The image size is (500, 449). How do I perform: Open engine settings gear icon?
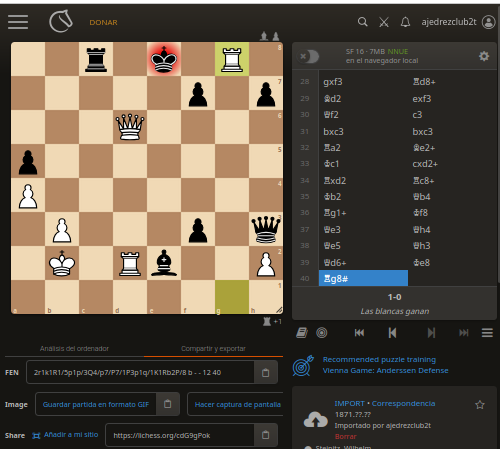484,56
